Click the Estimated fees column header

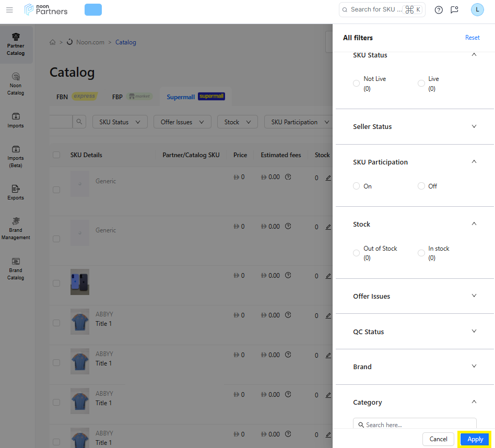[x=280, y=155]
